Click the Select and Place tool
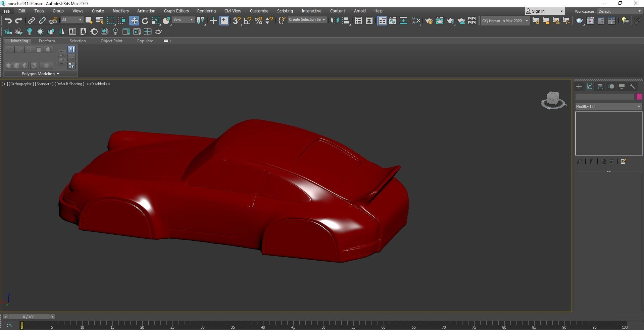644x330 pixels. click(166, 21)
